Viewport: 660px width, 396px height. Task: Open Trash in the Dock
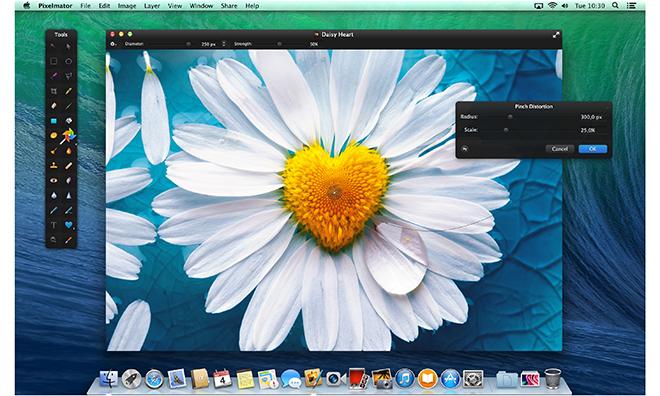(553, 378)
